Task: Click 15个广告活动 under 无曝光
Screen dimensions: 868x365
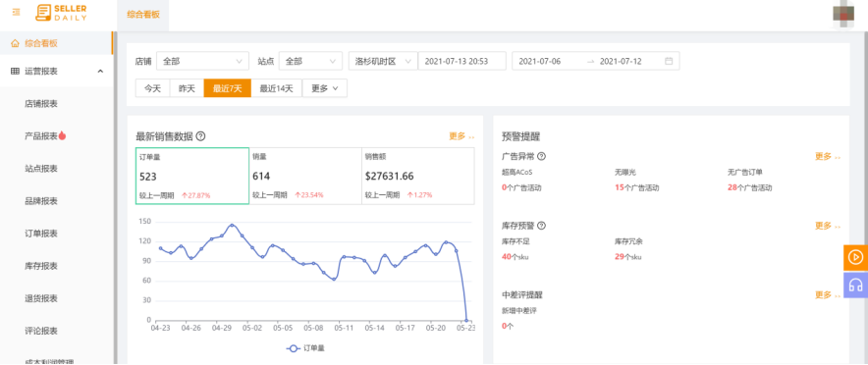Action: tap(636, 188)
